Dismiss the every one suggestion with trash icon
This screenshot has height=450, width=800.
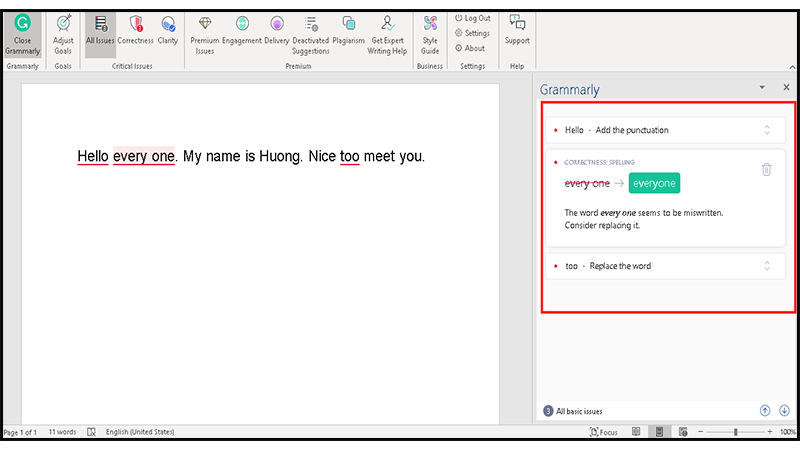point(766,169)
